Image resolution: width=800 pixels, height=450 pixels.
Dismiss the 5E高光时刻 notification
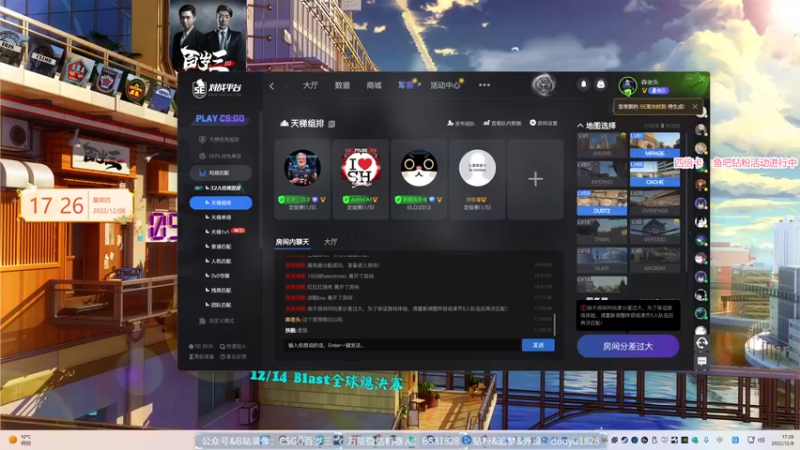click(x=695, y=107)
